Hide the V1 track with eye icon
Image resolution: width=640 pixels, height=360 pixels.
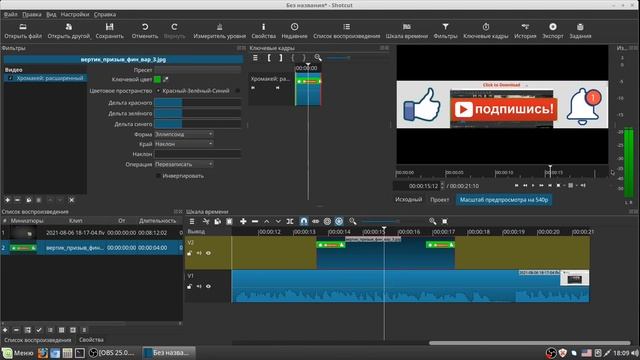(x=209, y=286)
